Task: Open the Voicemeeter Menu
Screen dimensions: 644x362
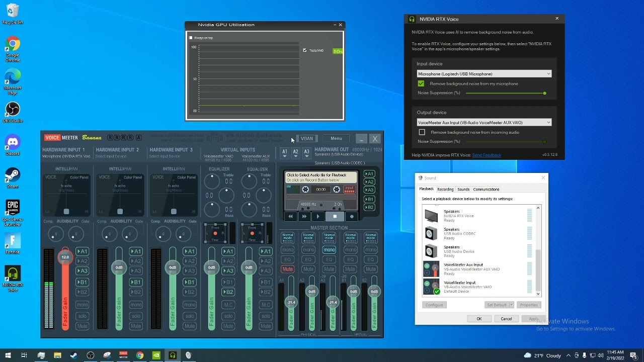Action: 336,139
